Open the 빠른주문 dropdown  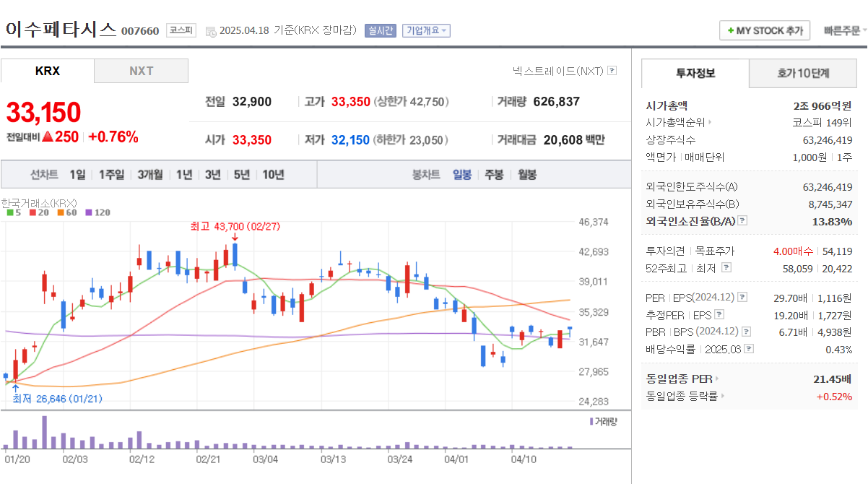[x=846, y=31]
